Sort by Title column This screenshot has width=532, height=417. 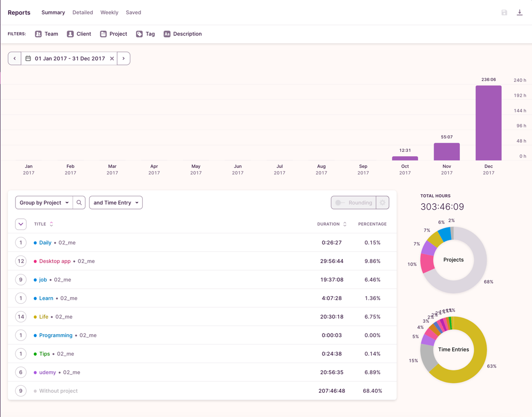tap(44, 224)
